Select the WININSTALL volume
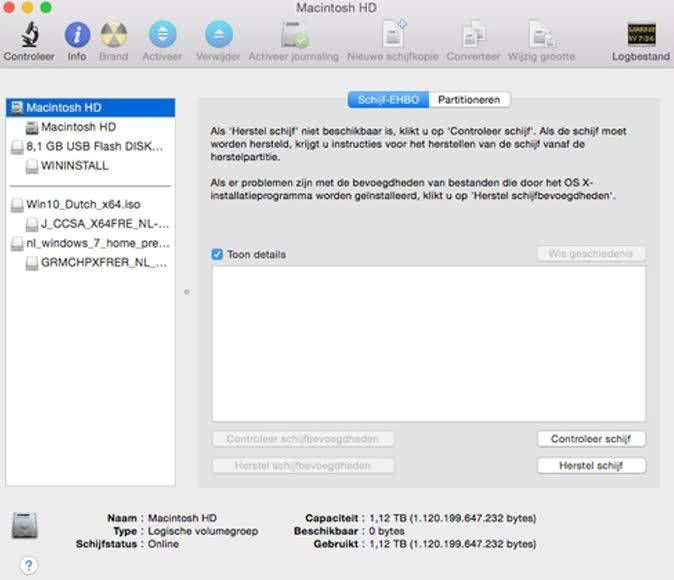The width and height of the screenshot is (674, 580). pos(91,166)
